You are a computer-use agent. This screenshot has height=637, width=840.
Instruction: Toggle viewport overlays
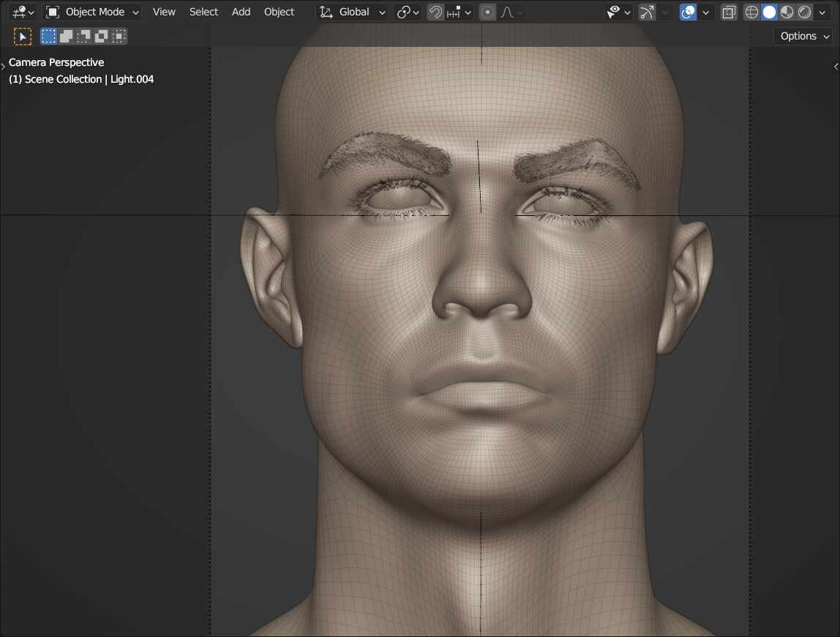click(688, 12)
